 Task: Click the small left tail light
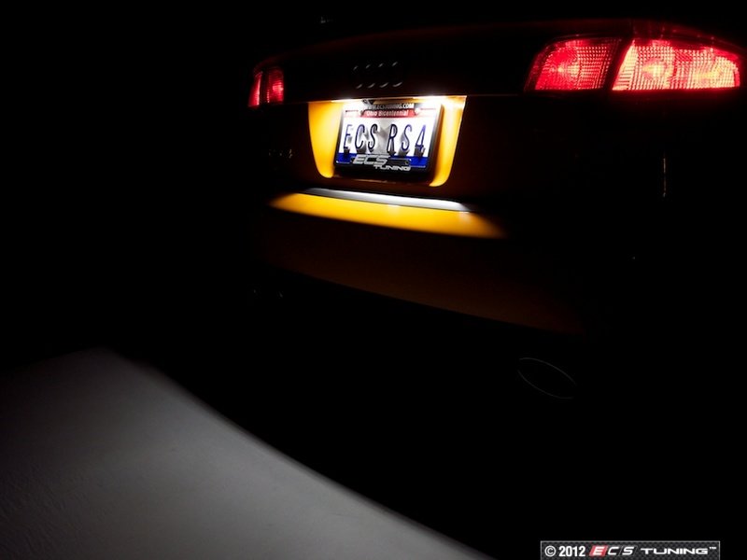267,87
